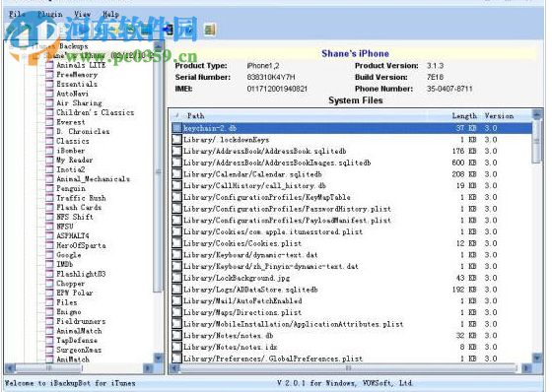
Task: Select the ApplicationAttributes.plist file row
Action: pos(352,324)
